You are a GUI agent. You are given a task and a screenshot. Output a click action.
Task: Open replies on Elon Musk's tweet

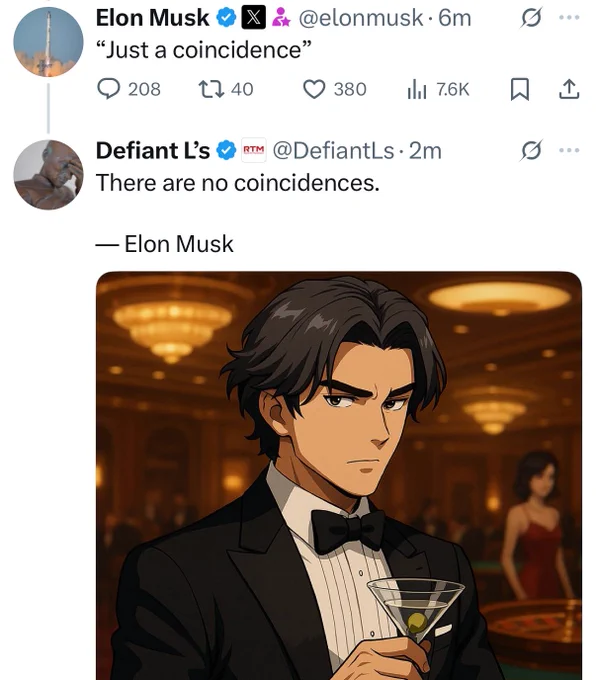point(128,89)
